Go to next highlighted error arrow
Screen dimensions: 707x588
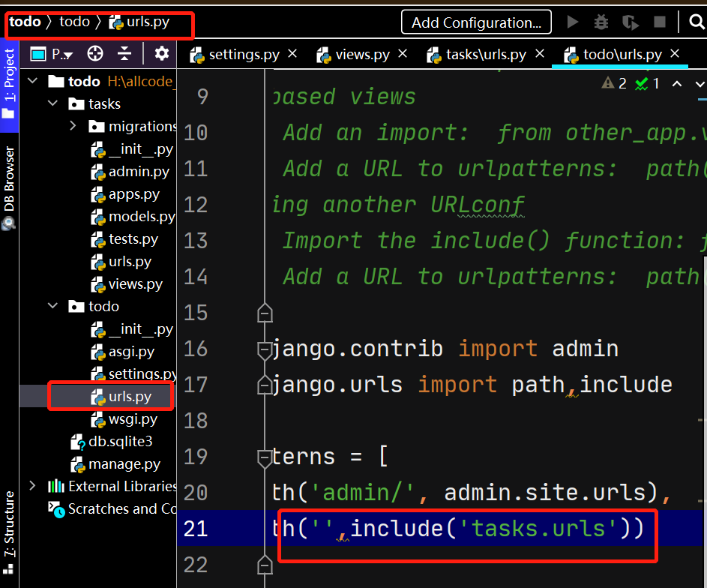(x=700, y=83)
